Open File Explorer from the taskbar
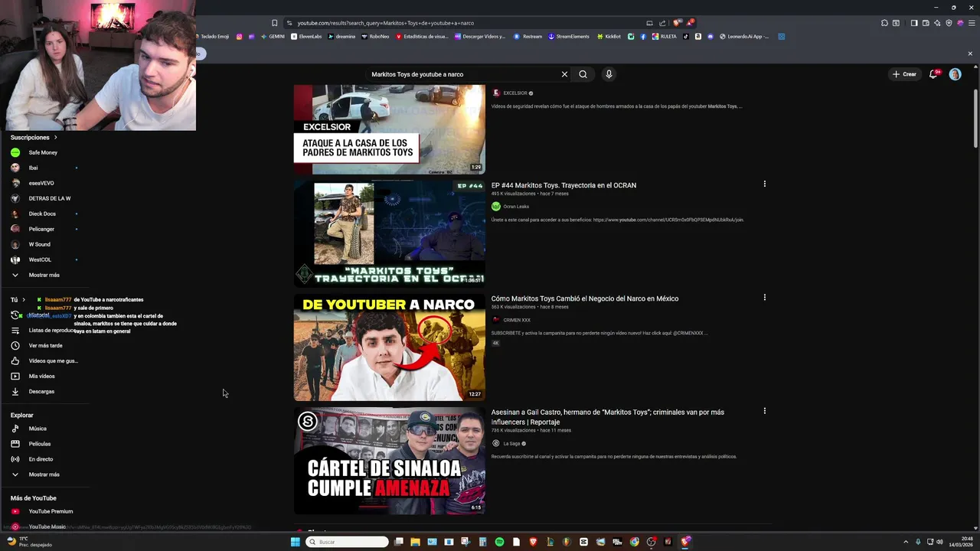This screenshot has height=551, width=980. tap(415, 542)
